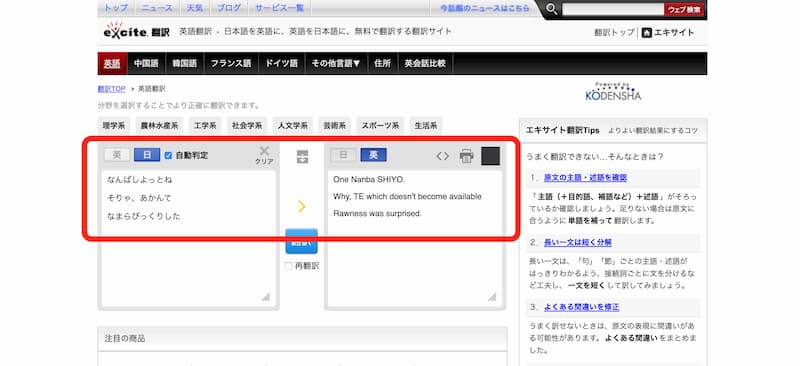
Task: Select the 農林水産系 field button
Action: pos(159,126)
